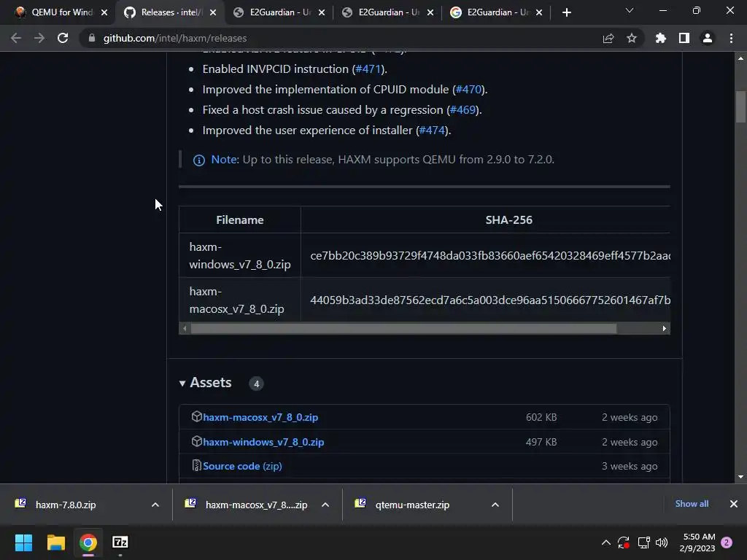This screenshot has height=560, width=747.
Task: Select the haxm-macosx_v7_8_0.zip filename cell
Action: pyautogui.click(x=239, y=300)
